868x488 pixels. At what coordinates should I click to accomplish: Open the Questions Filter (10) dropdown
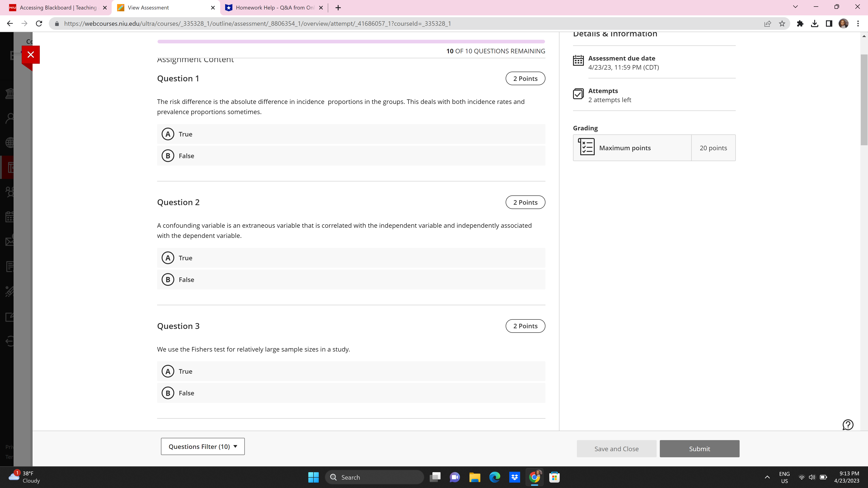pyautogui.click(x=203, y=446)
